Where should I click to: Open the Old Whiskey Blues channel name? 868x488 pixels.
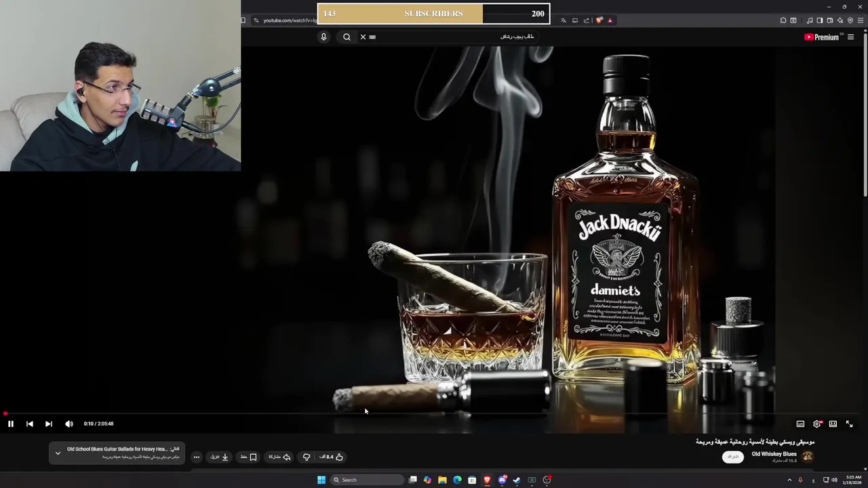(774, 454)
